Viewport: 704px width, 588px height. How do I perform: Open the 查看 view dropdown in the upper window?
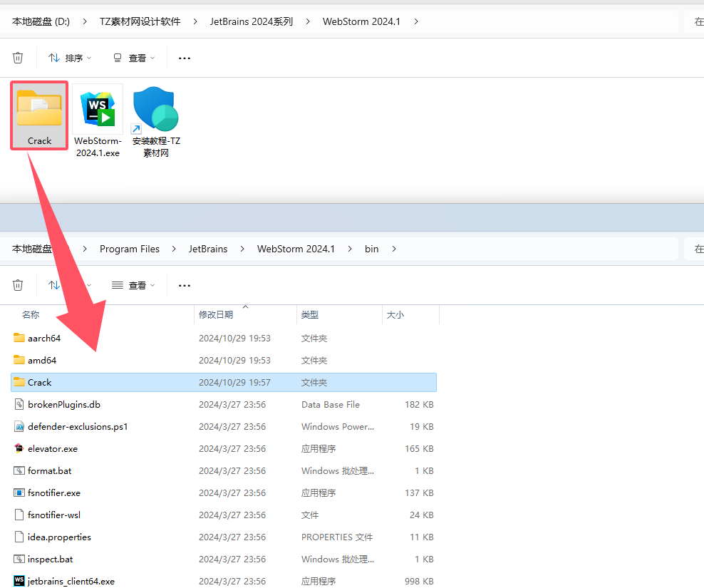[134, 58]
